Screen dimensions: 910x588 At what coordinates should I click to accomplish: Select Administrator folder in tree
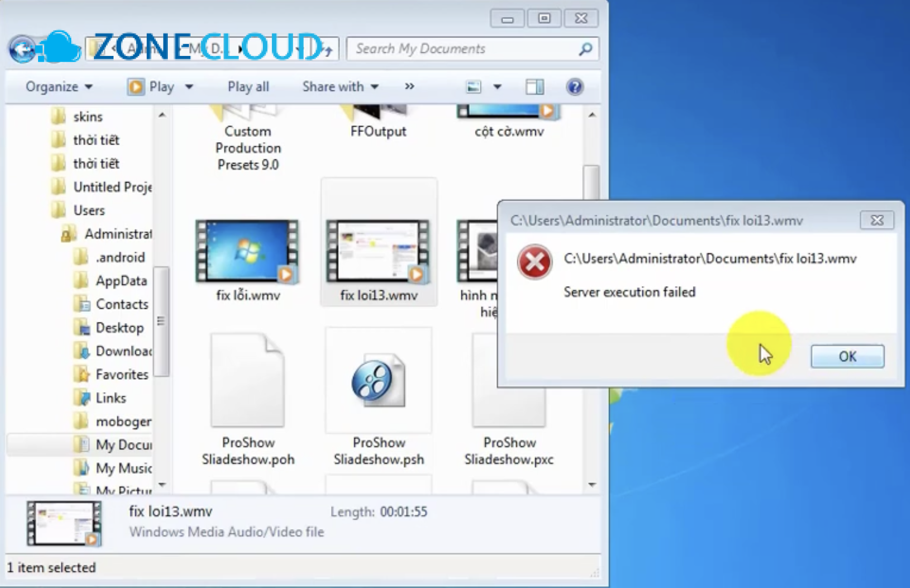(x=107, y=233)
